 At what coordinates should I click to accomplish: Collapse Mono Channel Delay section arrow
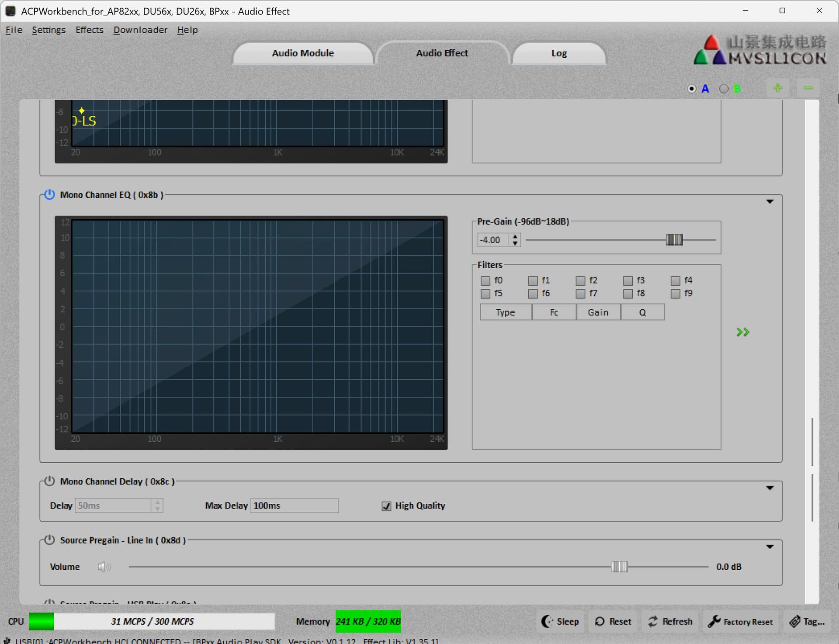[x=770, y=488]
